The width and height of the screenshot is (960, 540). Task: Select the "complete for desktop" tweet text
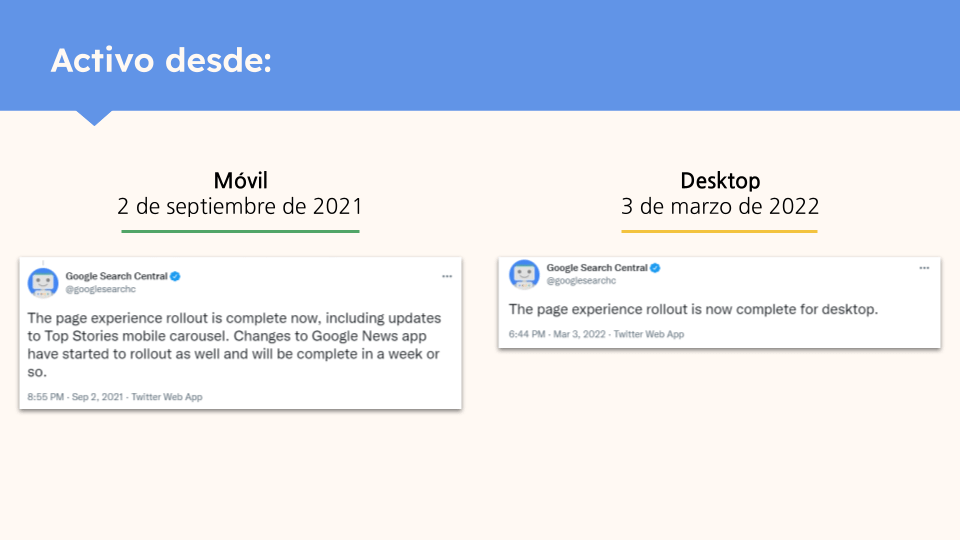(x=693, y=309)
